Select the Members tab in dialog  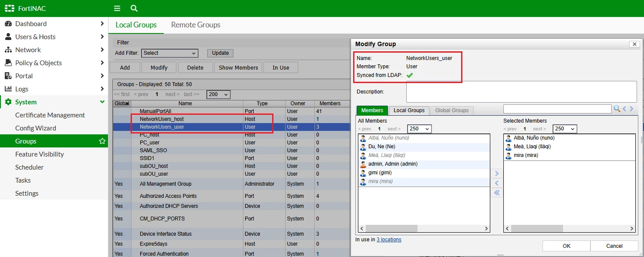[372, 110]
